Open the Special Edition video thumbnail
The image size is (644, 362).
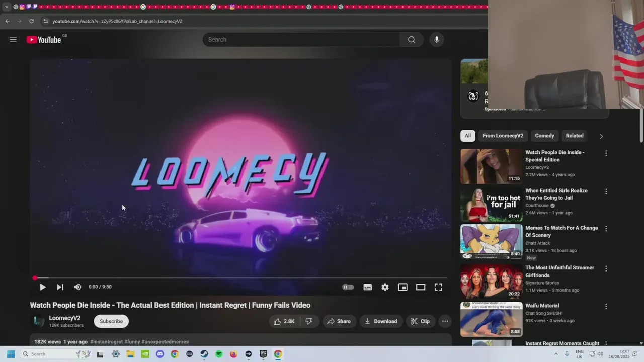pyautogui.click(x=492, y=166)
